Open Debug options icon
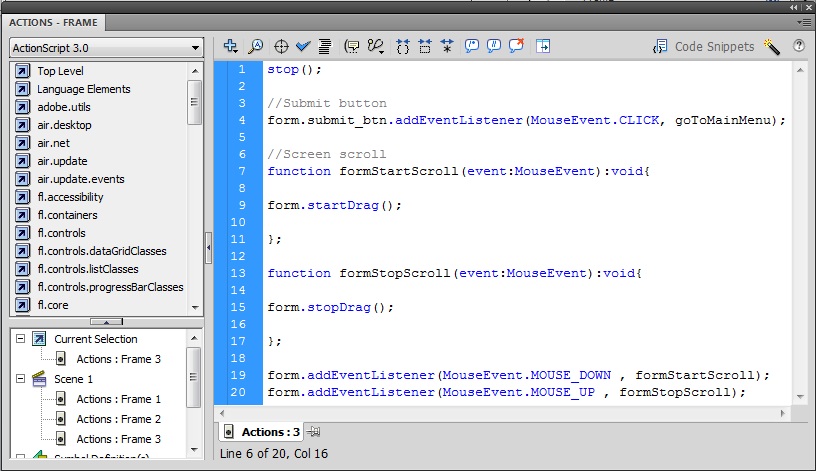This screenshot has width=816, height=471. [376, 46]
